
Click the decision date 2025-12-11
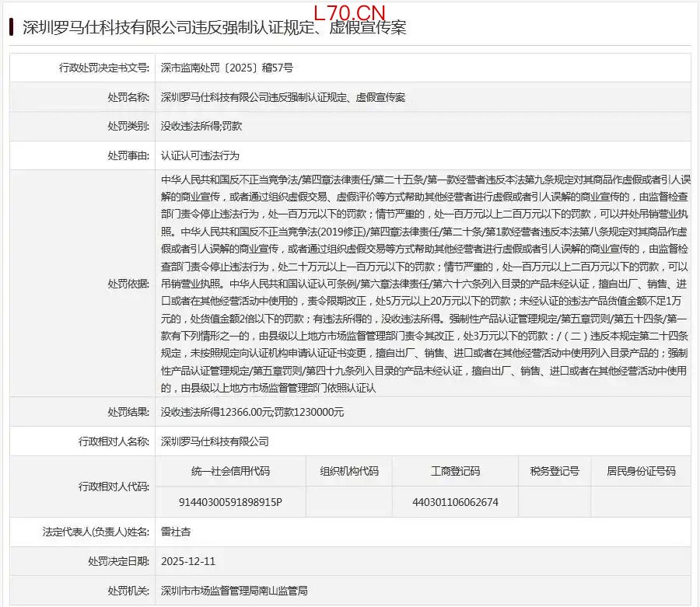187,560
